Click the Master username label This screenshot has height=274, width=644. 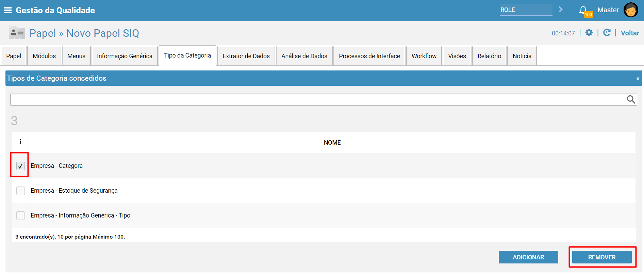(608, 10)
